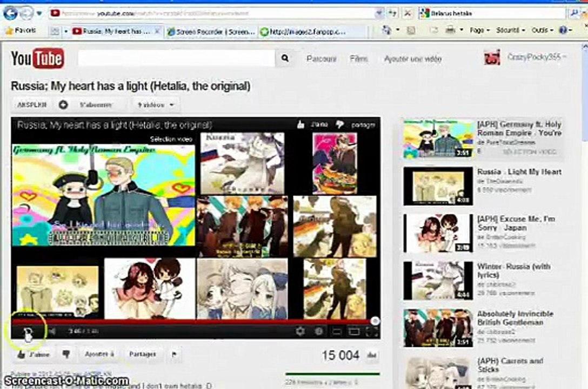Click the browser forward arrow
Viewport: 588px width, 389px height.
(26, 14)
